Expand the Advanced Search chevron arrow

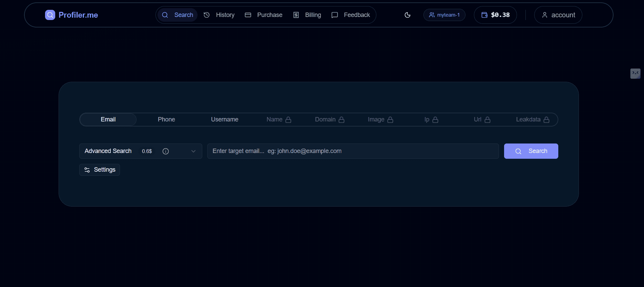pyautogui.click(x=193, y=151)
